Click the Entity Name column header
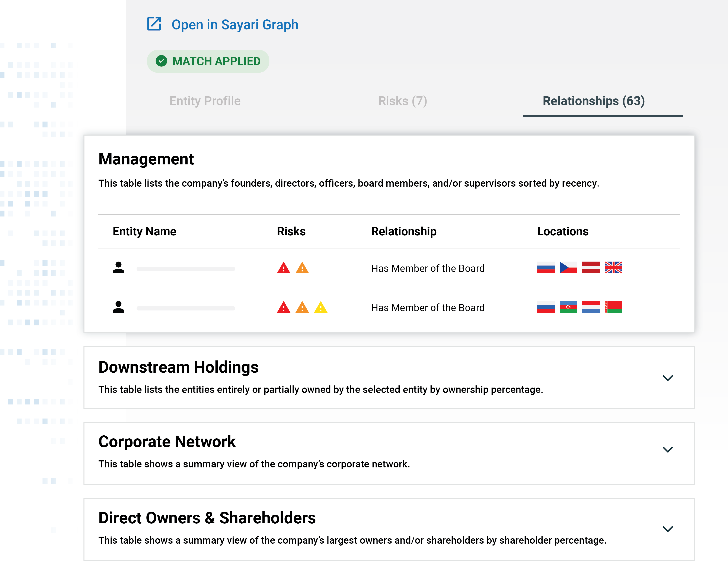728x565 pixels. pos(144,231)
